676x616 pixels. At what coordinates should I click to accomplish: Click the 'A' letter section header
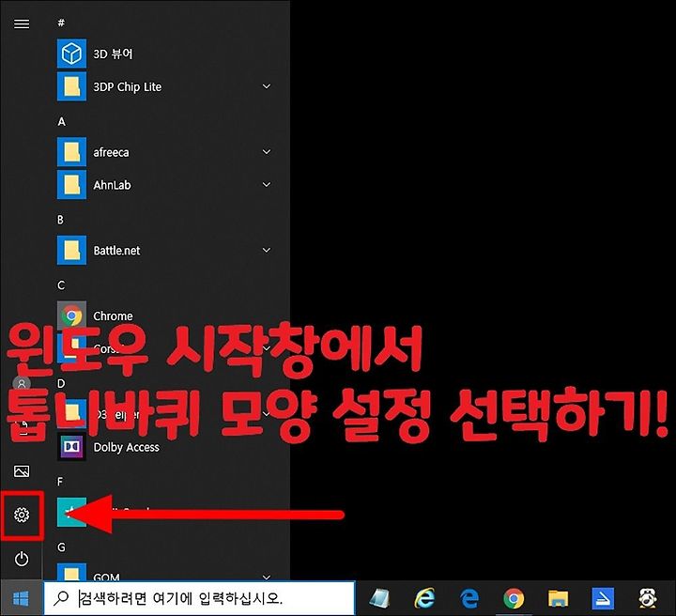click(x=62, y=121)
